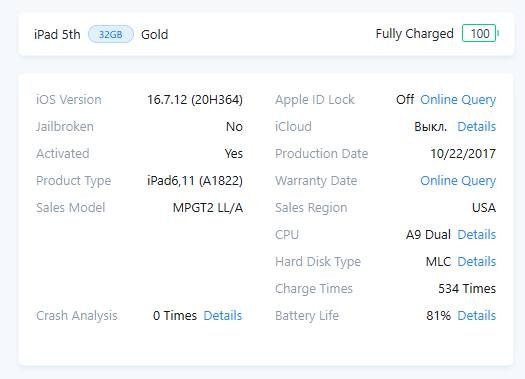Click the Production Date label
Screen dimensions: 525x379
[x=321, y=154]
